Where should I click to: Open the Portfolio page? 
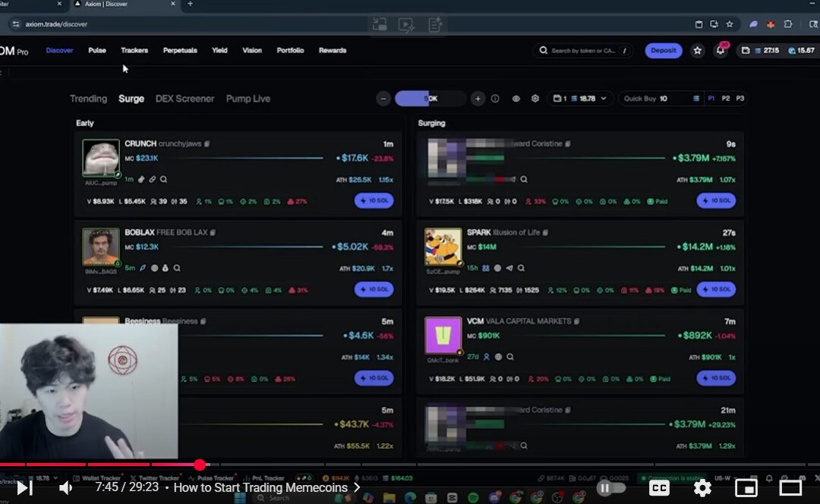[290, 50]
